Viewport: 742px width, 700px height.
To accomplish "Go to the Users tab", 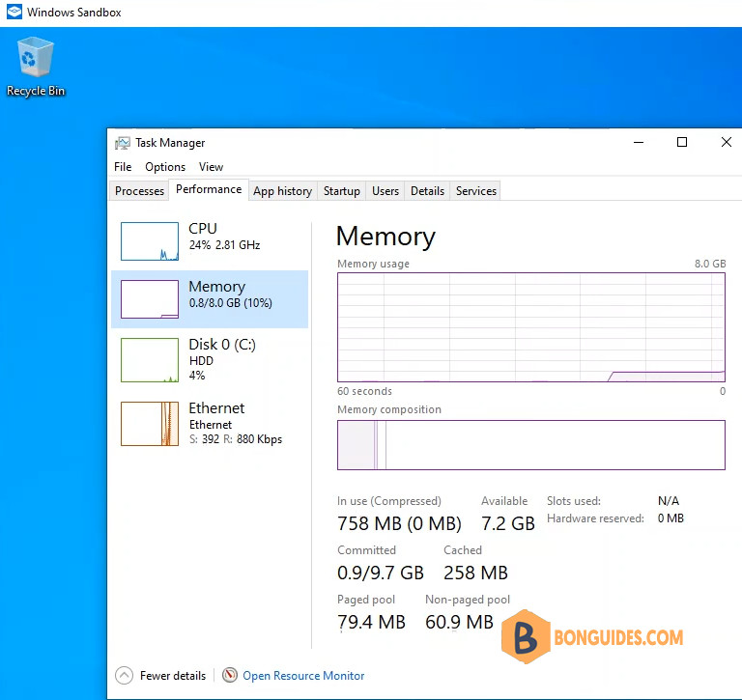I will [385, 191].
